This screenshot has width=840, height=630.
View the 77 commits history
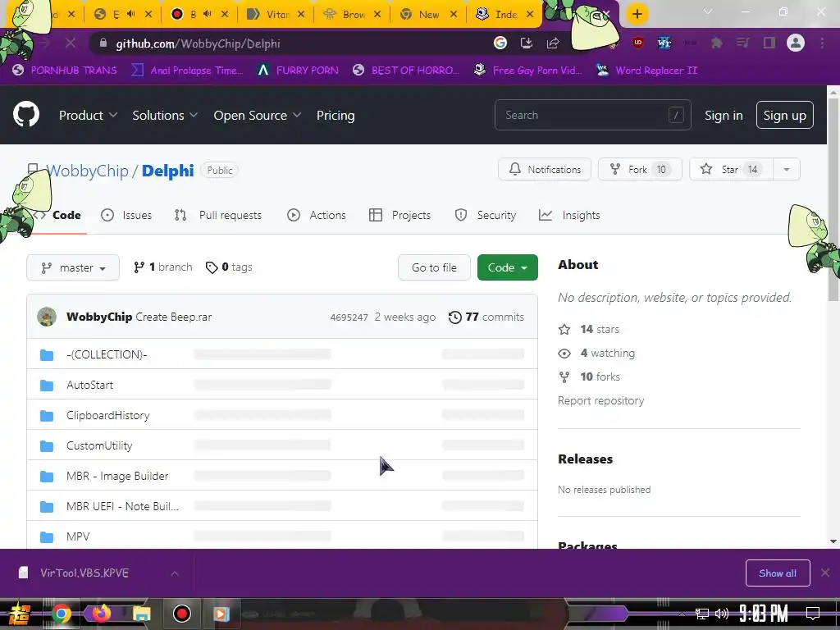tap(486, 317)
